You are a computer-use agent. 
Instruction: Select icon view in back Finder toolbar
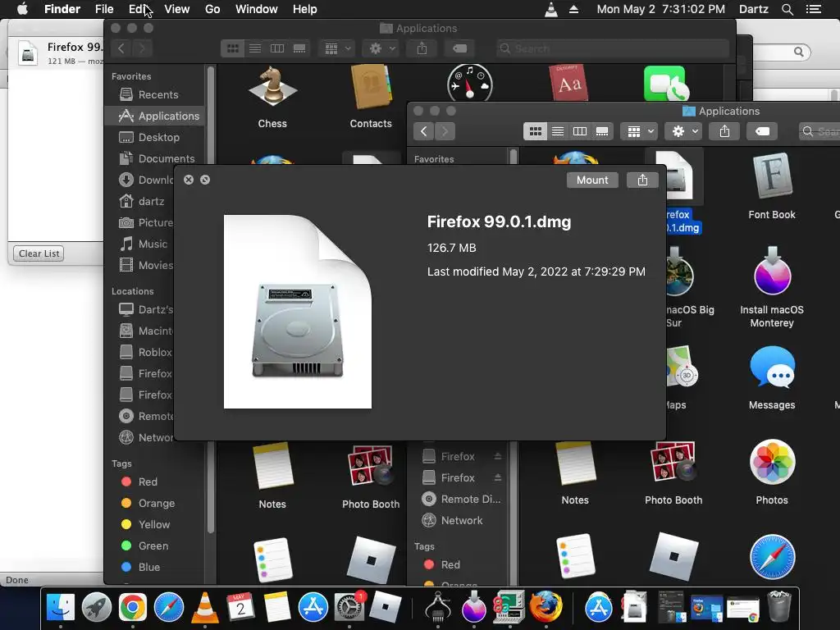[232, 48]
